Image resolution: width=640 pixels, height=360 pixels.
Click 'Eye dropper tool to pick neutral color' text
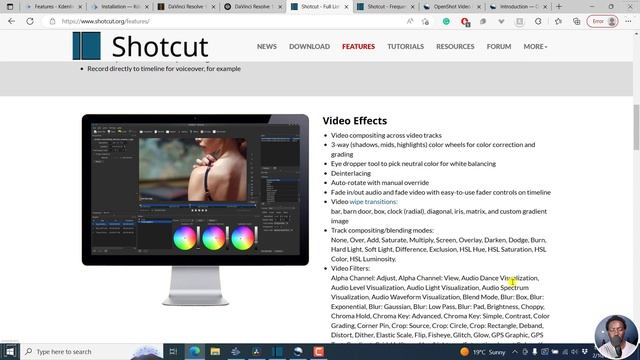pyautogui.click(x=413, y=164)
